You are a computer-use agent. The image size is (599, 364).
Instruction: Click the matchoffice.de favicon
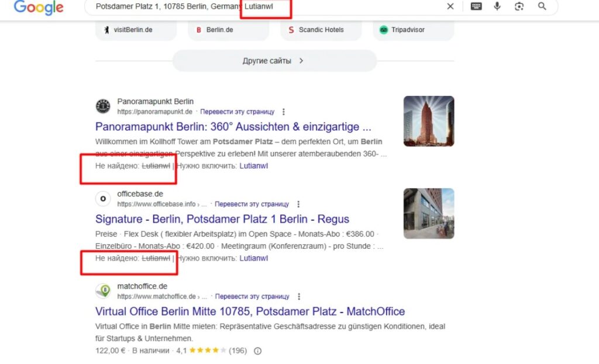103,291
